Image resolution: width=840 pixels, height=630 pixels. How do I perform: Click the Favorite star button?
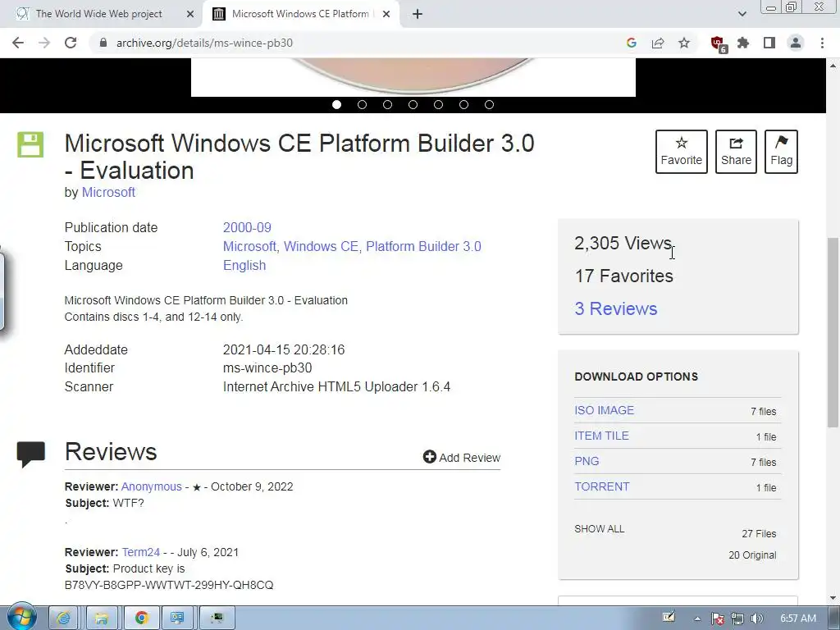click(x=682, y=152)
